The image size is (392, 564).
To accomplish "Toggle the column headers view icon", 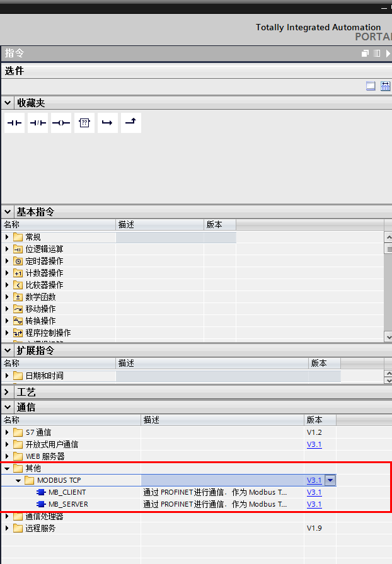I will tap(385, 86).
